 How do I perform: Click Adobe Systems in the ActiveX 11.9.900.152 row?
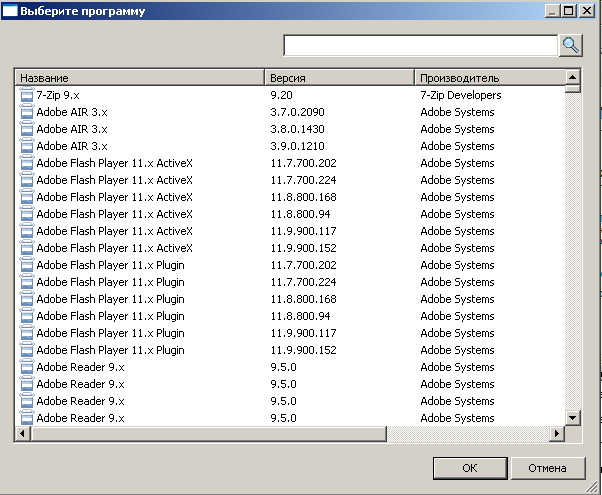[x=457, y=248]
